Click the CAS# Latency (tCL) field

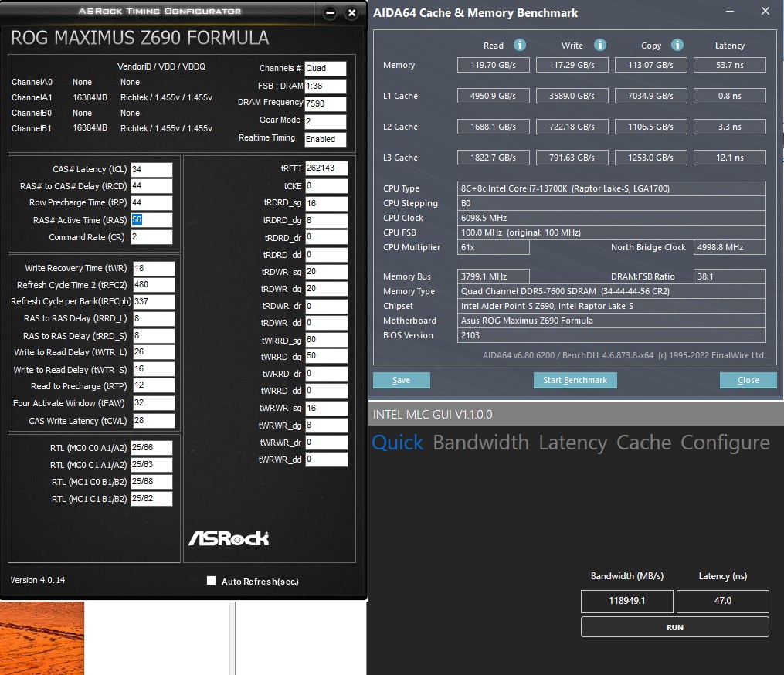pyautogui.click(x=151, y=169)
